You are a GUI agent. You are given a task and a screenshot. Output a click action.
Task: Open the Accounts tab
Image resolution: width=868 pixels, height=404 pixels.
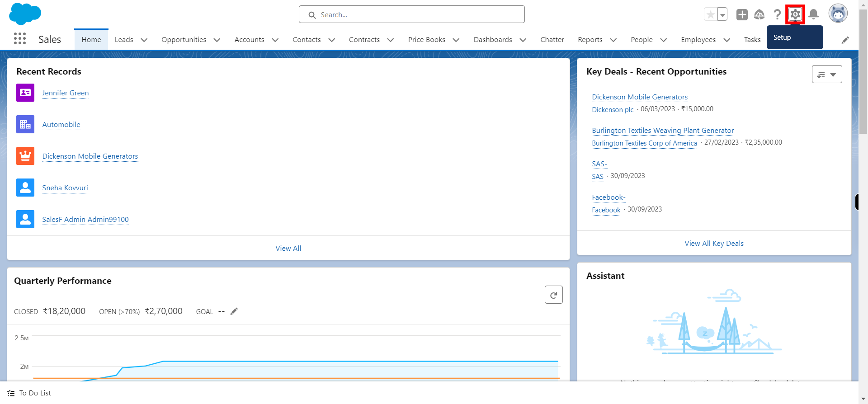(249, 40)
